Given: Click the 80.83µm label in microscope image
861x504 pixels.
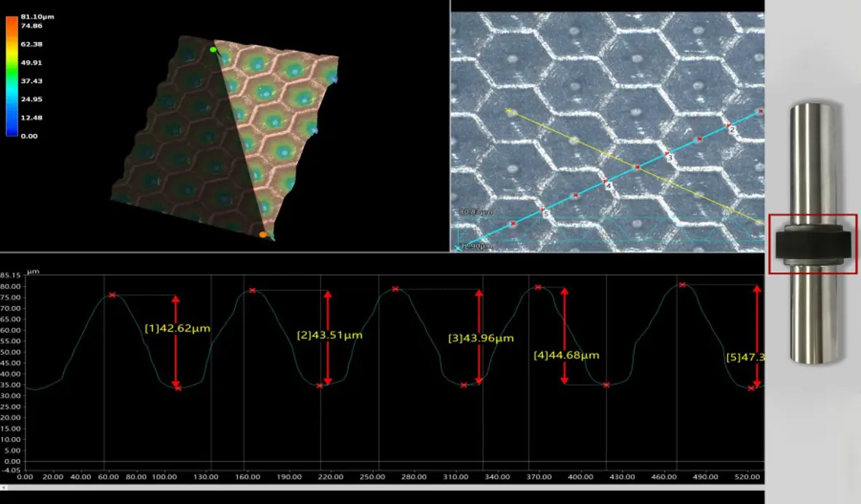Looking at the screenshot, I should click(x=476, y=212).
